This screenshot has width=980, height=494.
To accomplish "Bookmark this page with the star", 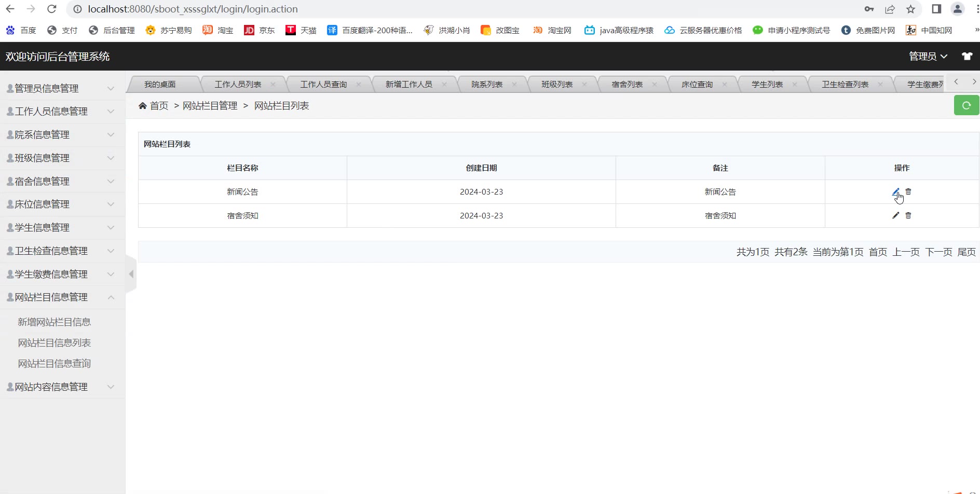I will [910, 9].
